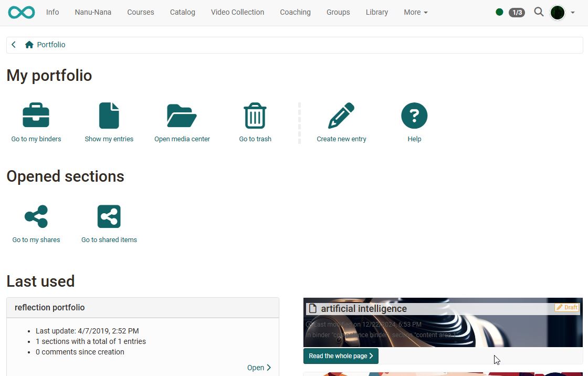Viewport: 588px width, 376px height.
Task: Switch to the Courses section
Action: [x=140, y=12]
